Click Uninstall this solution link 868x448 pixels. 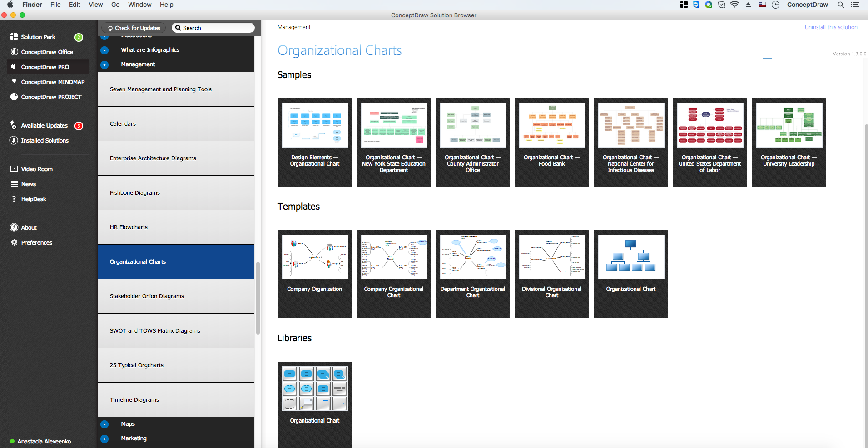(831, 27)
